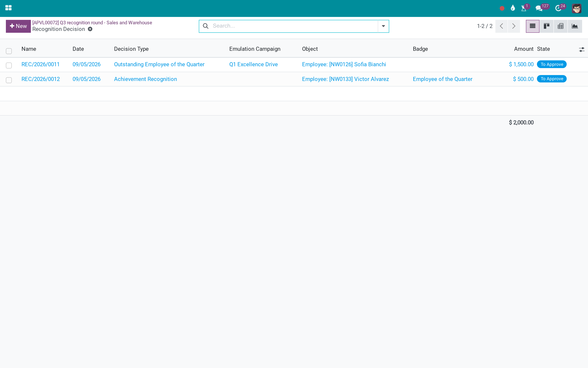The image size is (588, 368).
Task: Sort by the Name column header
Action: pos(29,49)
